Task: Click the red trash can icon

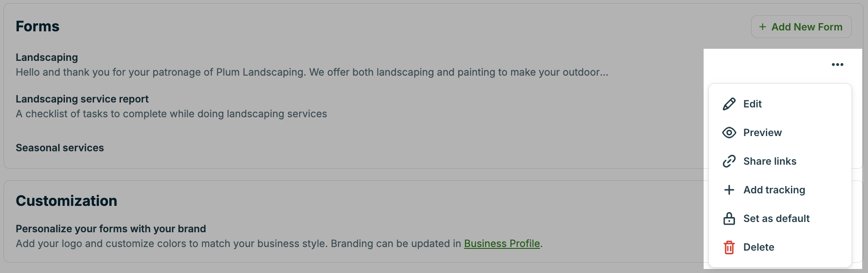Action: point(729,247)
